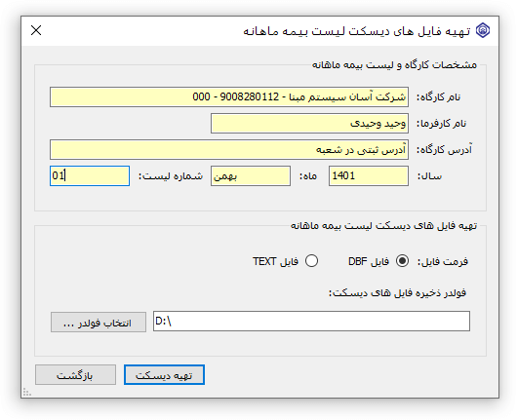The width and height of the screenshot is (517, 420).
Task: Click the فرمت فایل: label
Action: [x=443, y=261]
